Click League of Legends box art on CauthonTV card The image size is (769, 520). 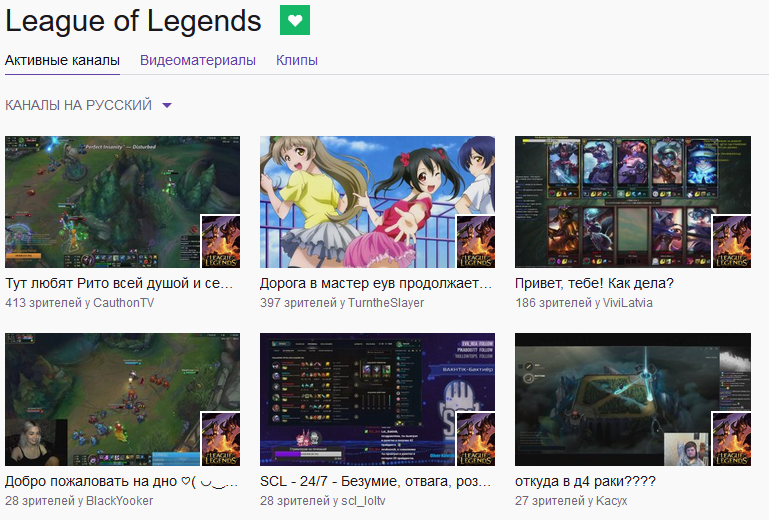(x=221, y=241)
